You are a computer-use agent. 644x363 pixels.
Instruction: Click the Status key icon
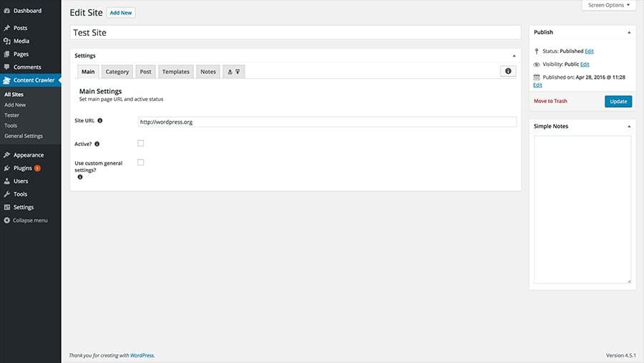[537, 52]
